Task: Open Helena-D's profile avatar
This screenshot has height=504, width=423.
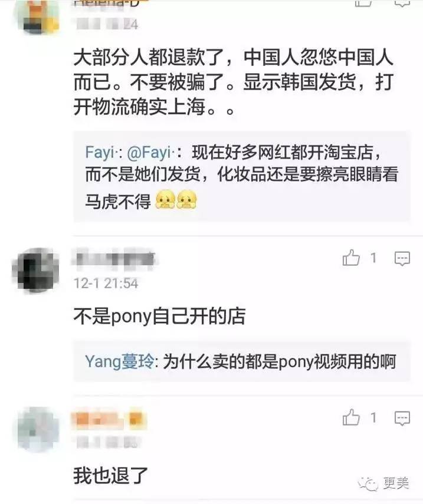Action: tap(38, 16)
